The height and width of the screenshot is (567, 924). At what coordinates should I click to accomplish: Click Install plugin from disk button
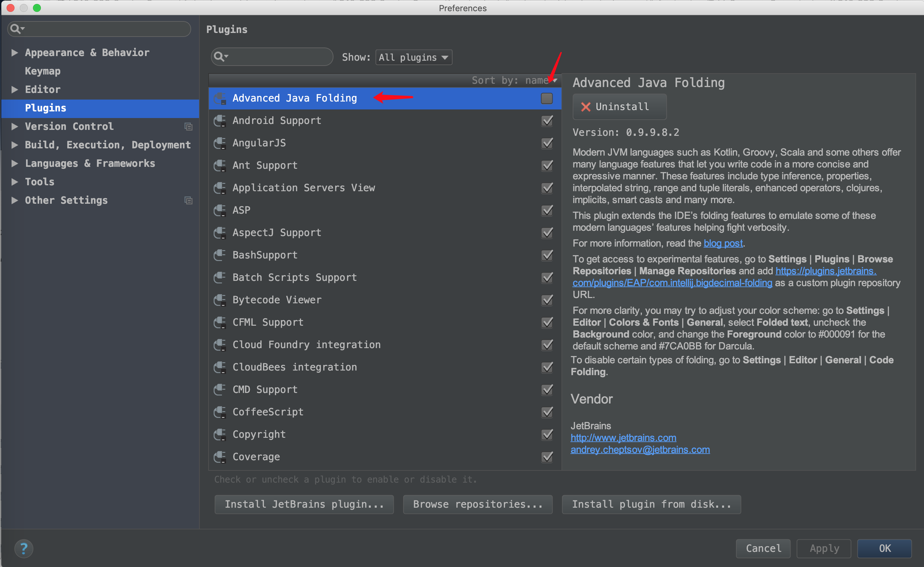click(x=651, y=504)
